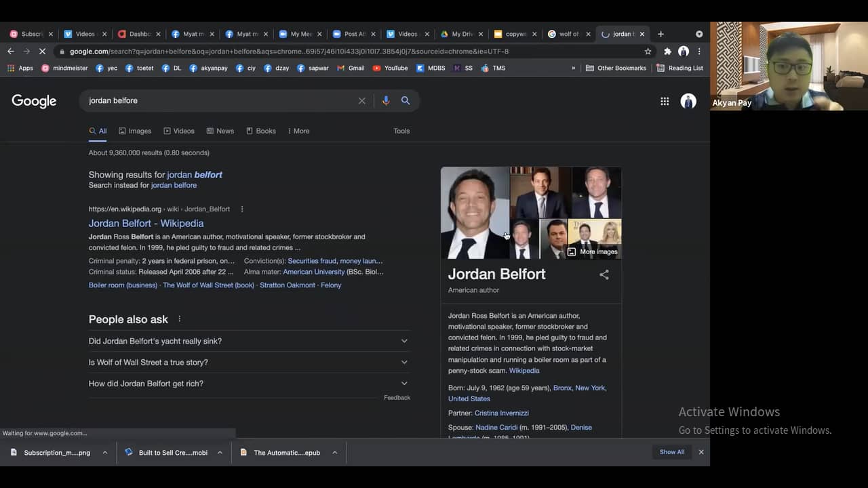The image size is (868, 488).
Task: Share the Jordan Belfort knowledge panel
Action: [604, 274]
